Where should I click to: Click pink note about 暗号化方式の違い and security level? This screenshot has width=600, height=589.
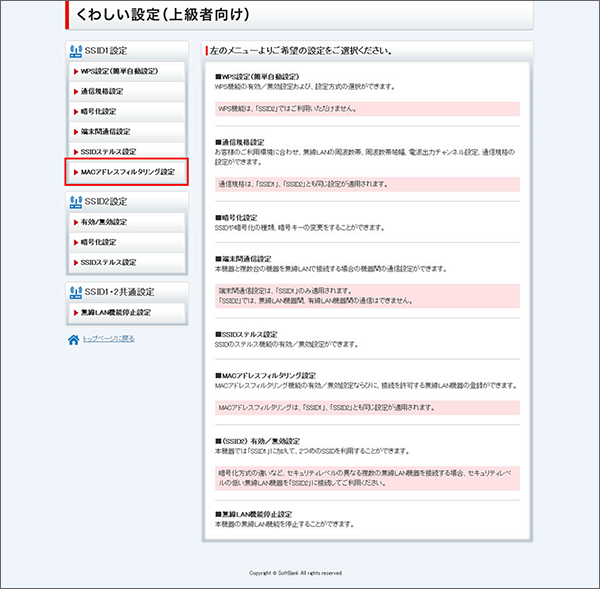point(367,478)
